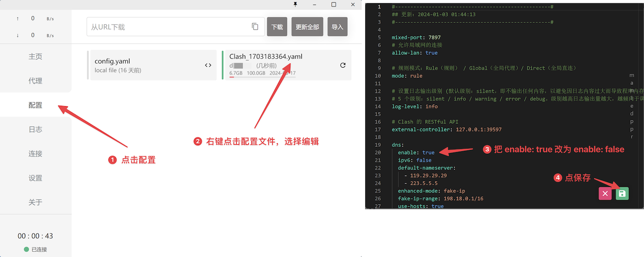
Task: Click the 导入 button
Action: point(337,27)
